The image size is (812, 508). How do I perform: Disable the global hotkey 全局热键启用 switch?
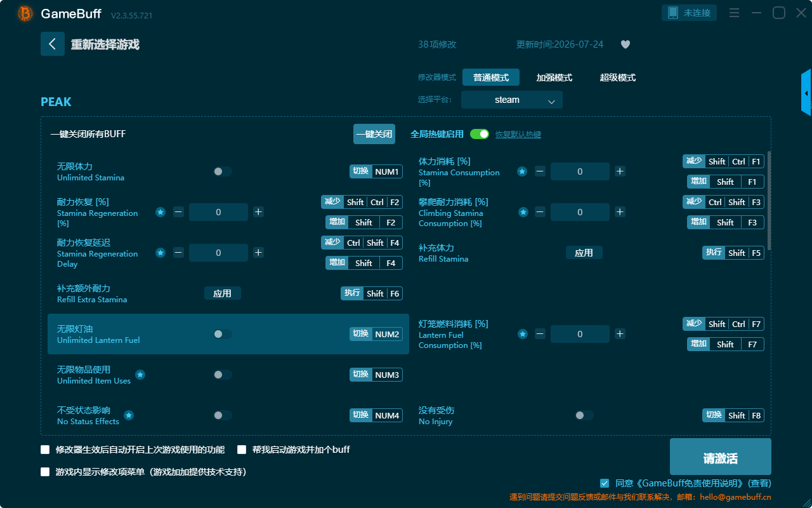click(x=480, y=134)
